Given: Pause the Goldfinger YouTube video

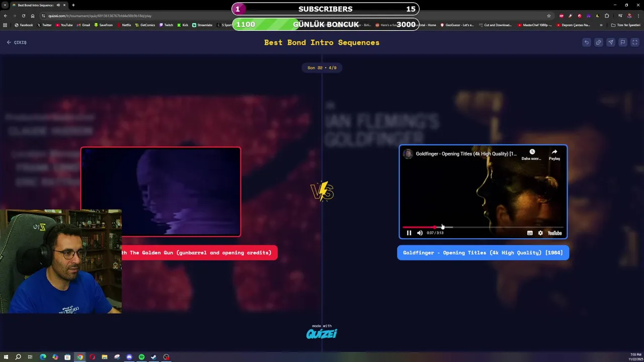Looking at the screenshot, I should click(409, 233).
